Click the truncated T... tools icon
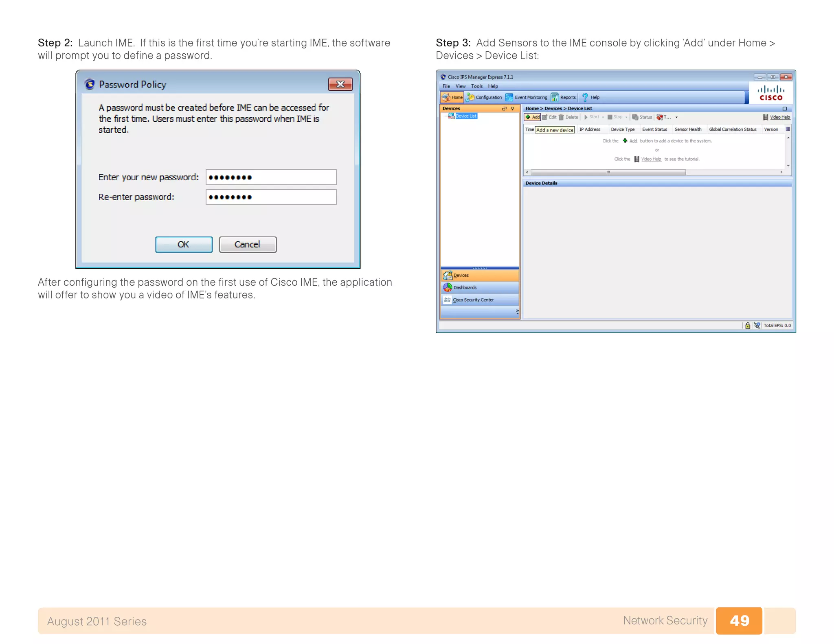 (660, 117)
